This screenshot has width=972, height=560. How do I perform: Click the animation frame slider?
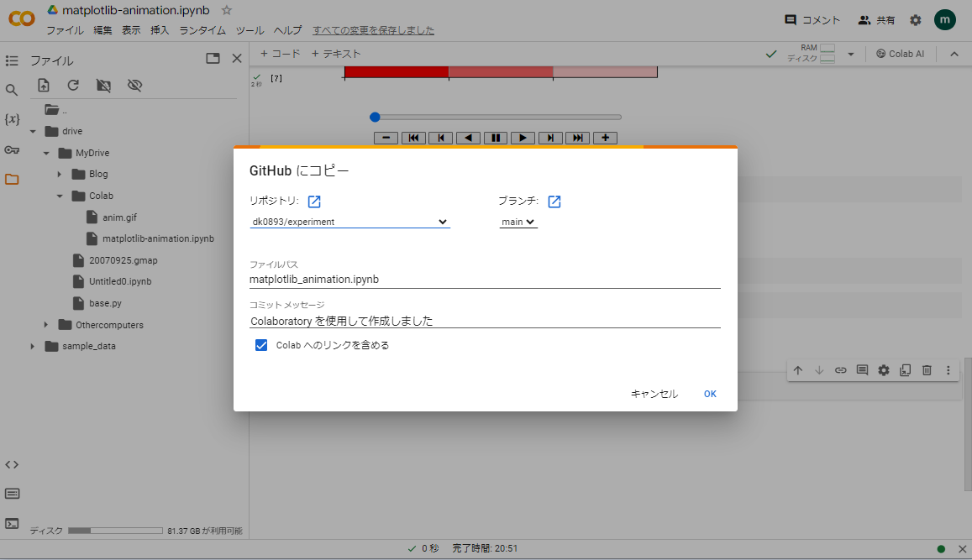click(498, 117)
